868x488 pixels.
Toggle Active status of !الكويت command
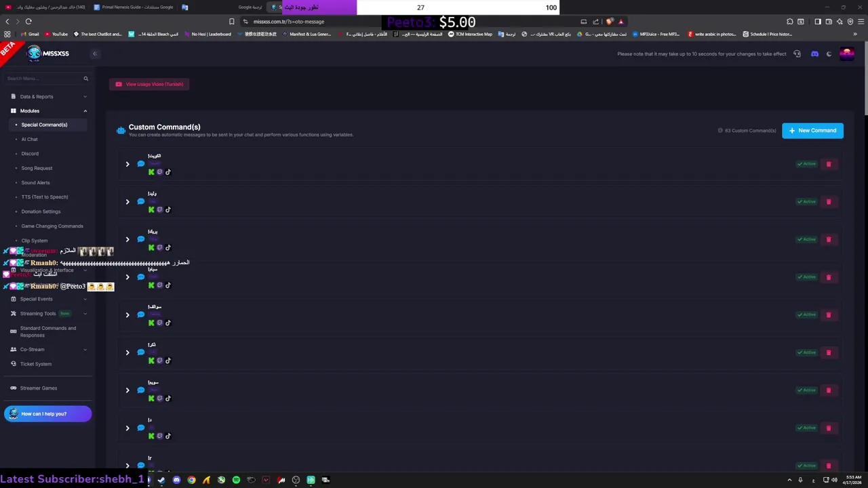(x=807, y=164)
